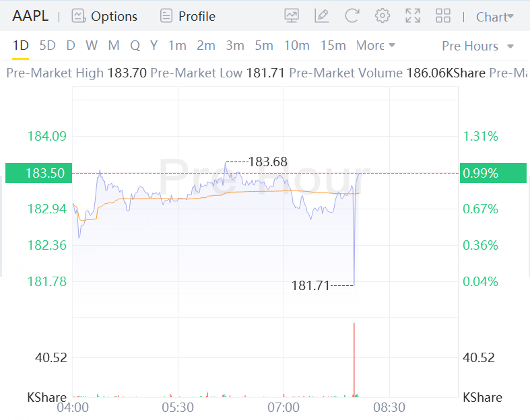Select the drawing pencil edit icon
This screenshot has width=530, height=420.
click(x=322, y=16)
